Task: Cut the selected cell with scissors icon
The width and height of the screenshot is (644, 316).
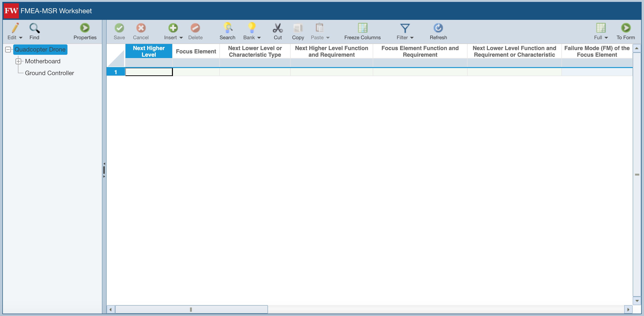Action: (277, 28)
